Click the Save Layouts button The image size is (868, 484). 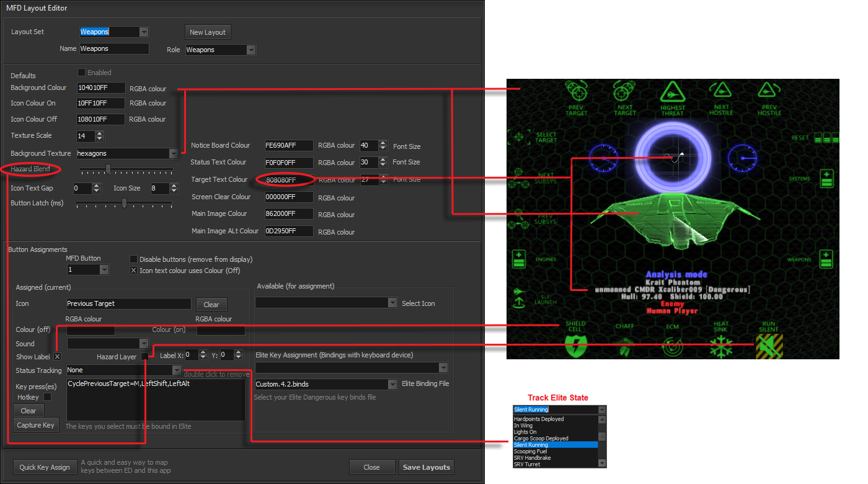(427, 467)
